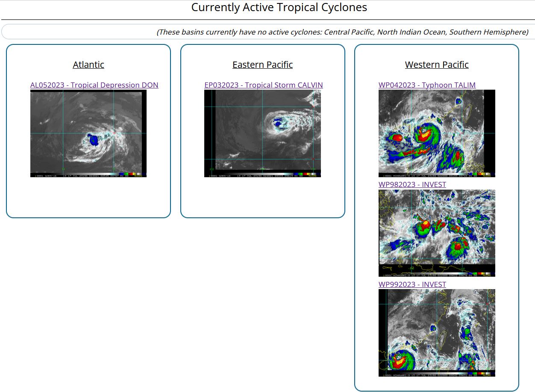This screenshot has height=392, width=535.
Task: Open the WP992023 INVEST link
Action: [x=412, y=284]
